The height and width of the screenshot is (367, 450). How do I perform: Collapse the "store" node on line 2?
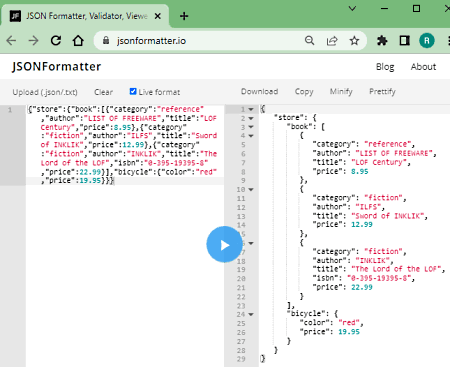pyautogui.click(x=251, y=118)
